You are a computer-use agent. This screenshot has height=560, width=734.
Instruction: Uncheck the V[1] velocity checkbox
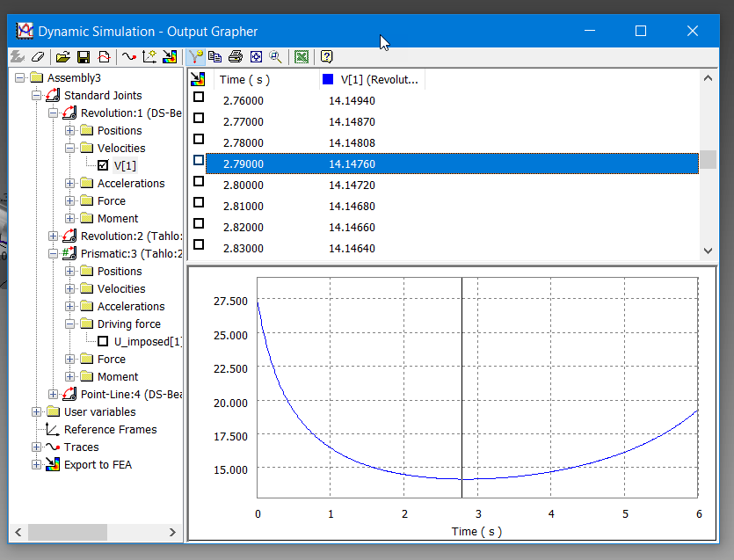coord(103,165)
